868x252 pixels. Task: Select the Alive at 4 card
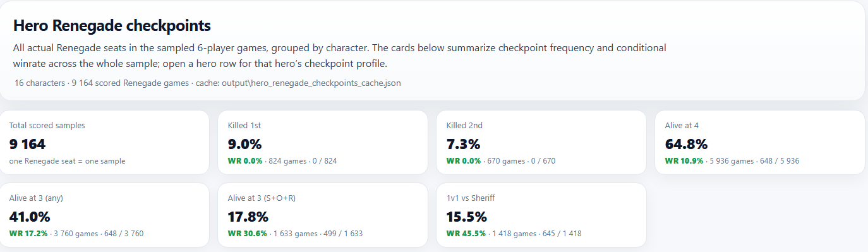tap(760, 143)
